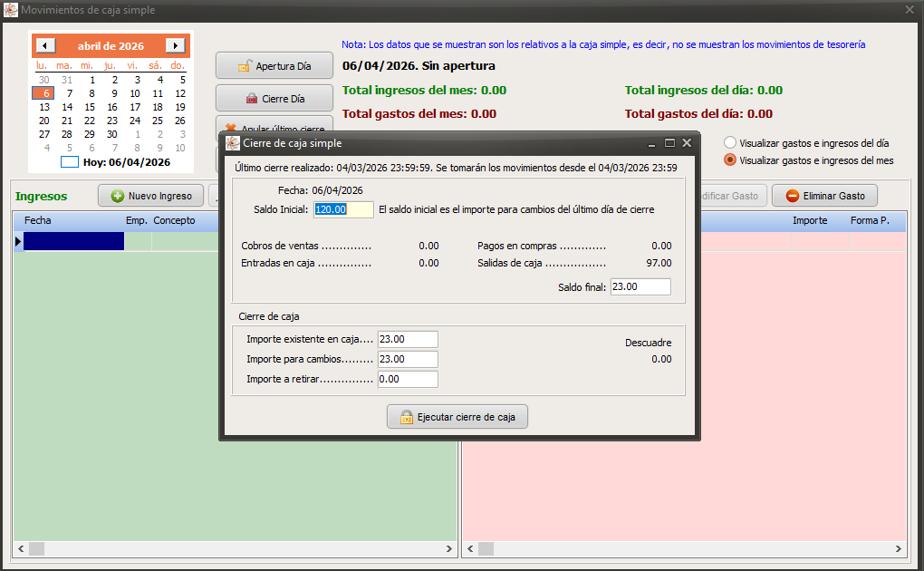Select day 22 in April calendar
The width and height of the screenshot is (924, 571).
tap(90, 121)
